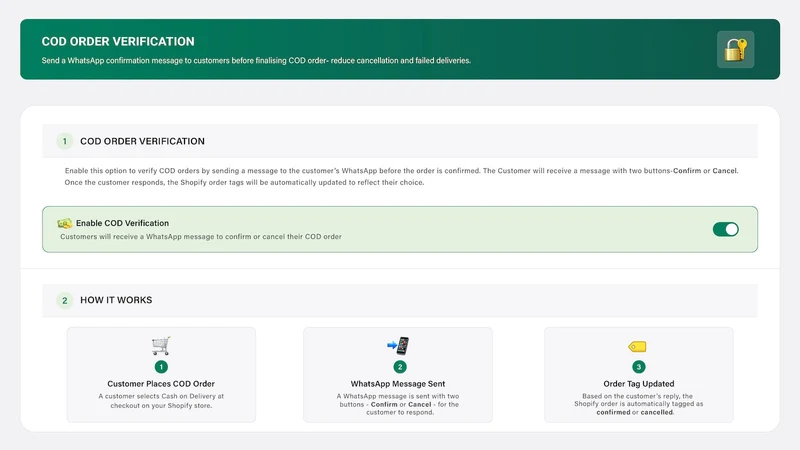Click the number 1 badge beside COD ORDER VERIFICATION section
The width and height of the screenshot is (800, 450).
65,141
